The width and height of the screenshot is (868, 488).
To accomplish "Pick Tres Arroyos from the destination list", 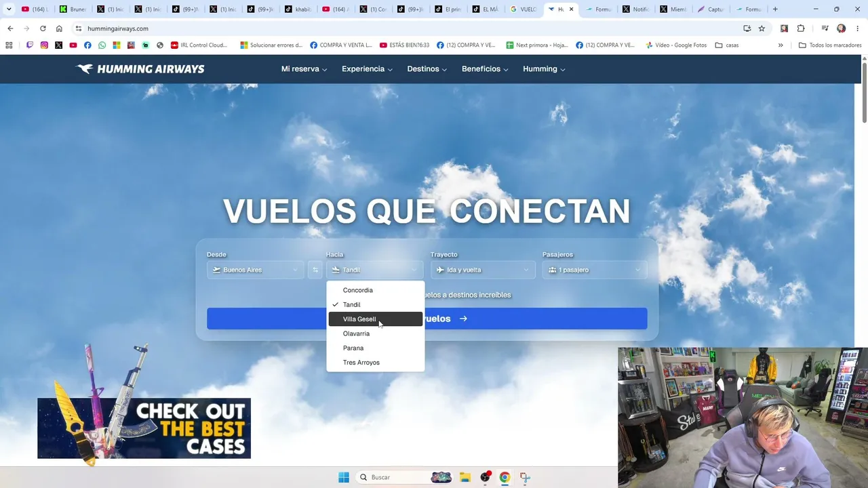I will tap(375, 363).
